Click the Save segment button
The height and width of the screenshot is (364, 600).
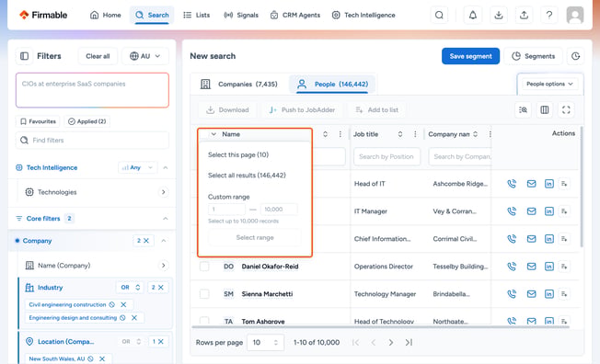[x=470, y=56]
